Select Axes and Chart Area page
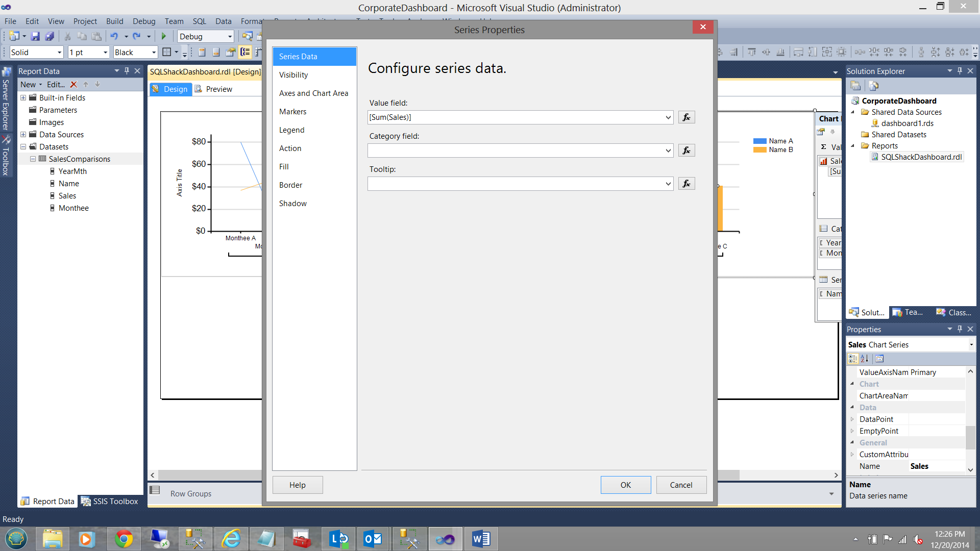 point(313,93)
